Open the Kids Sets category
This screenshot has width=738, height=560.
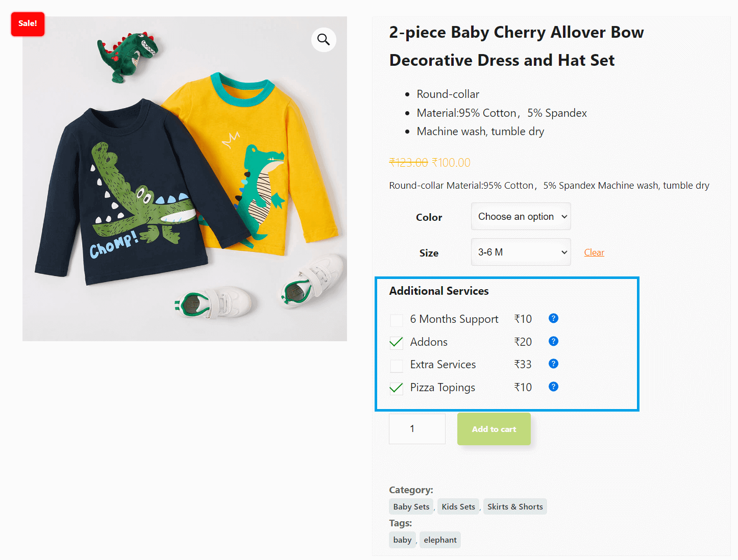click(458, 506)
